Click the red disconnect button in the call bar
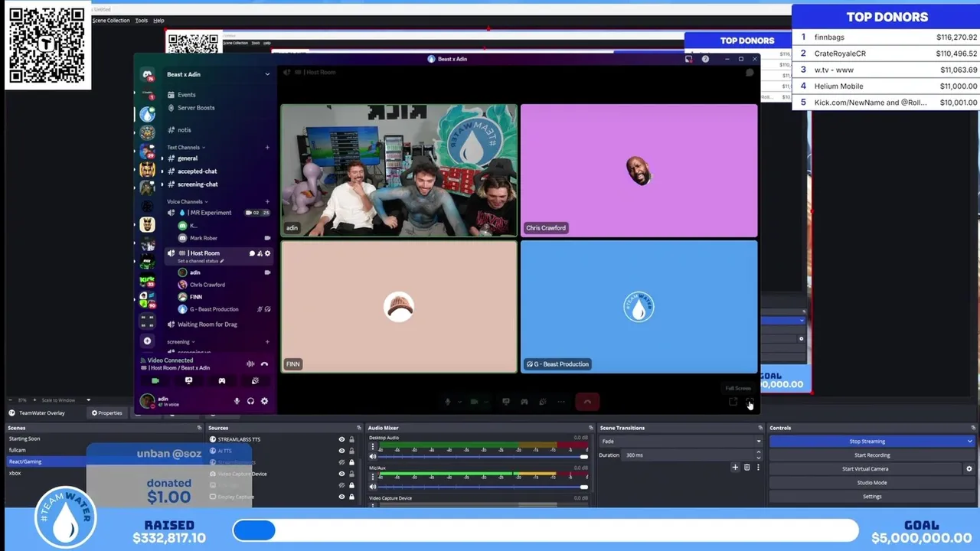 [x=587, y=402]
